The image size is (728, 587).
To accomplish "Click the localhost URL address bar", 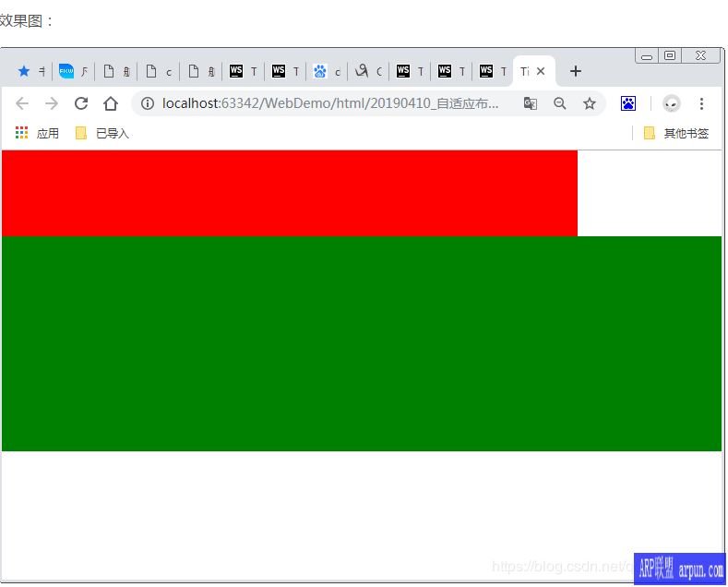I will tap(332, 103).
